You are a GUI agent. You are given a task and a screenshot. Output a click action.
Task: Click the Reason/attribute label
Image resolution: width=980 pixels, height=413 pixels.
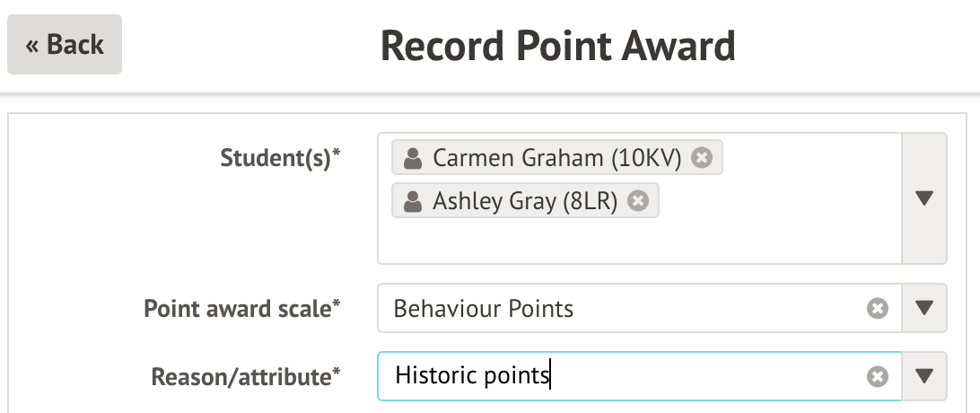[x=245, y=377]
